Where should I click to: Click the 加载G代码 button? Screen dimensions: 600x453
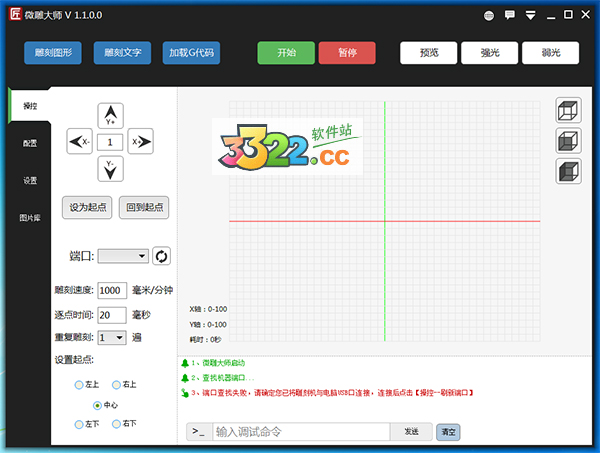point(192,53)
